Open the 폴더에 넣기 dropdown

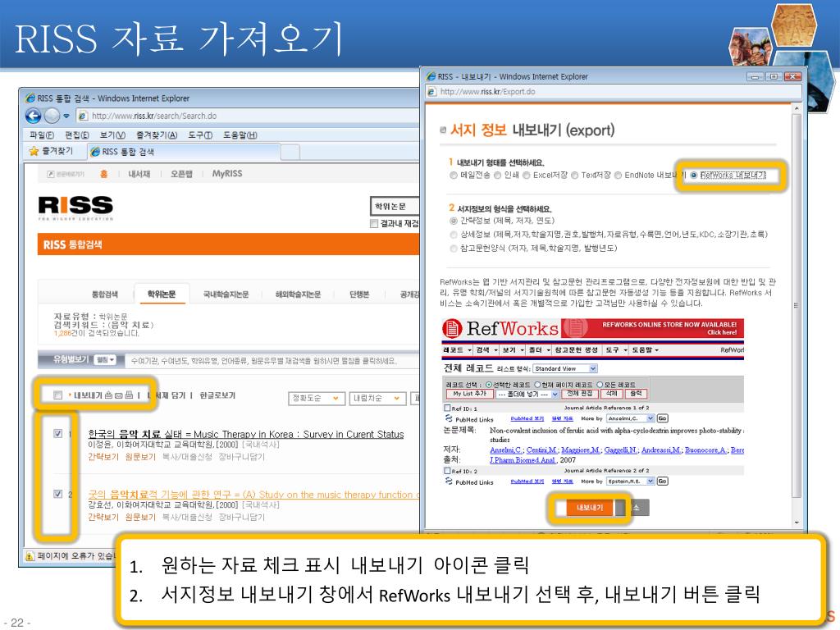pos(527,394)
